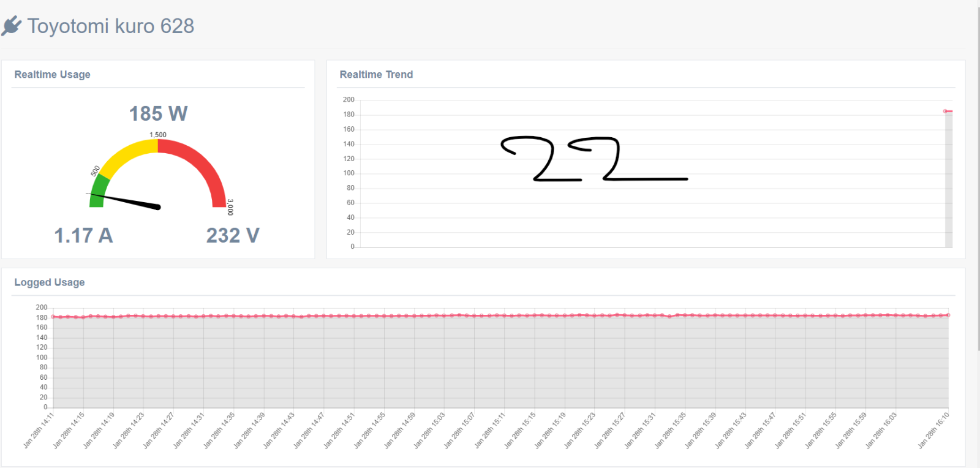Click the latest data point in Realtime Trend
Viewport: 980px width, 468px height.
coord(946,111)
